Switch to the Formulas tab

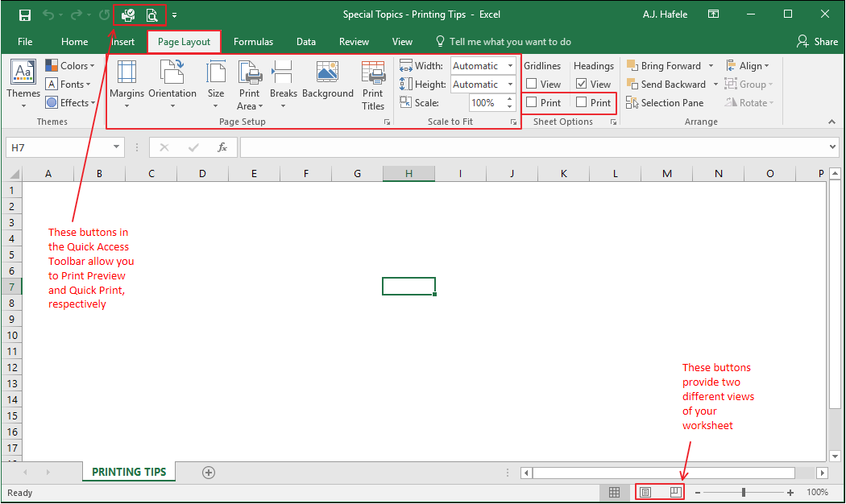click(x=253, y=42)
